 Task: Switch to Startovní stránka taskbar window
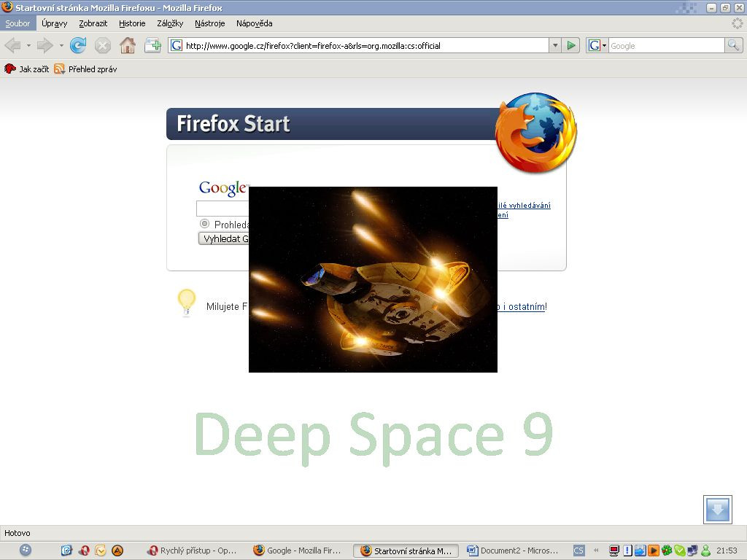coord(406,551)
